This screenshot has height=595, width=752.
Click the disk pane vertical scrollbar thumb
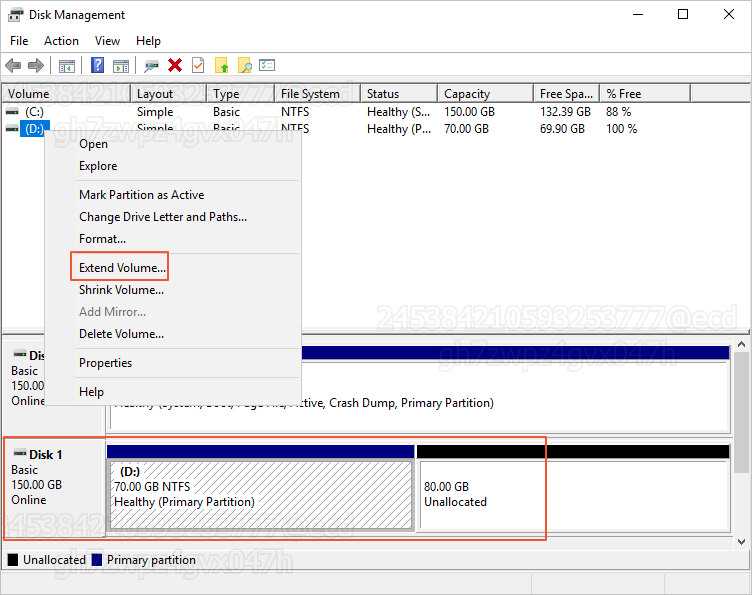(741, 412)
